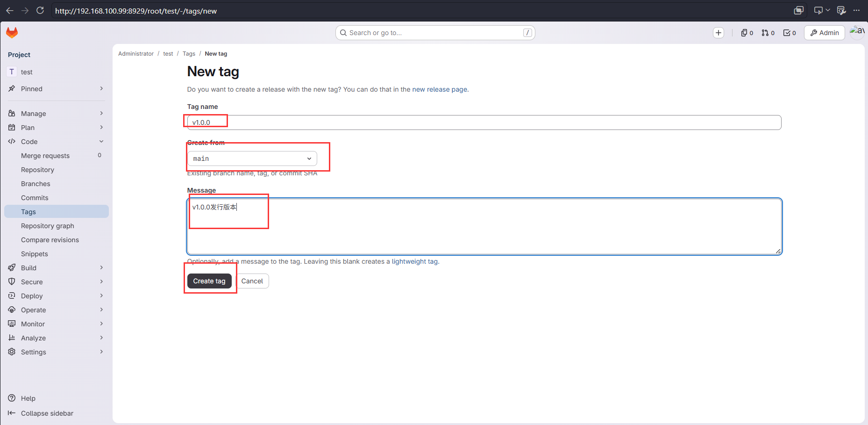The width and height of the screenshot is (868, 425).
Task: Open the browser edit favorites icon
Action: tap(841, 10)
